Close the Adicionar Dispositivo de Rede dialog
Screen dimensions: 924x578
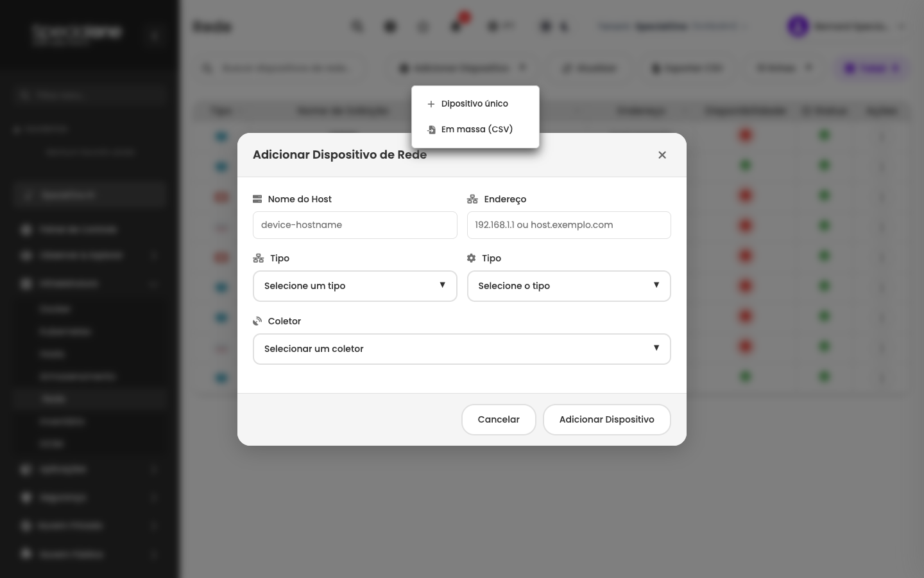[662, 155]
